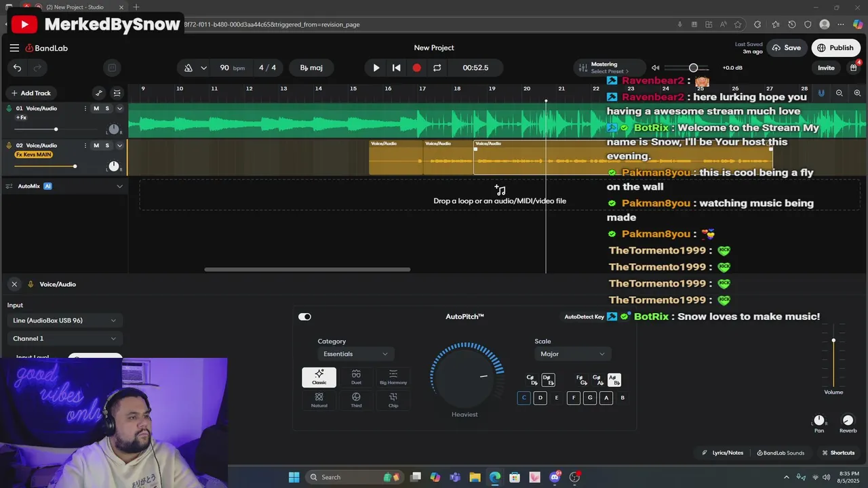Open the Essentials category dropdown
This screenshot has width=868, height=488.
[356, 354]
